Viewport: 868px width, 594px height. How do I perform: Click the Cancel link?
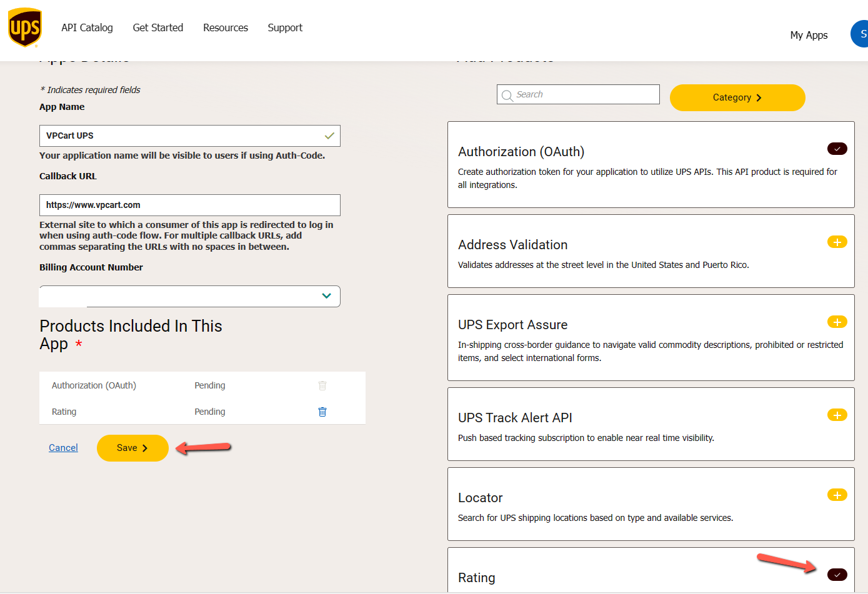pyautogui.click(x=63, y=448)
